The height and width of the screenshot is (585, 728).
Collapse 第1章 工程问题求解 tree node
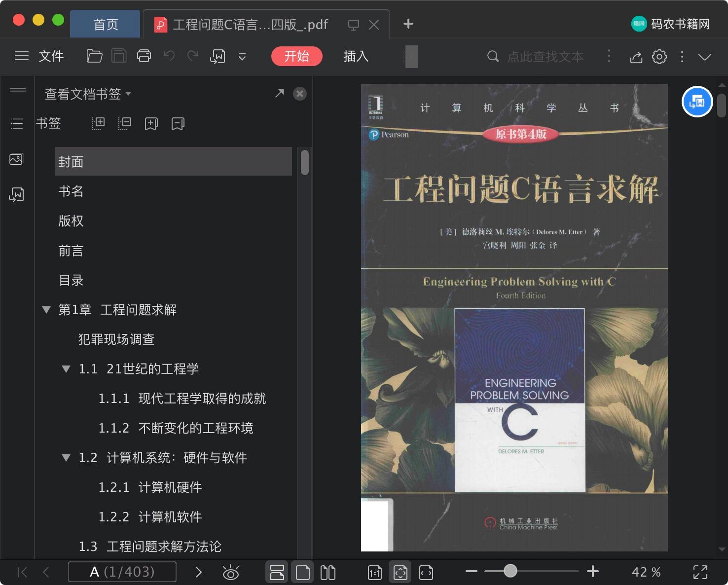pyautogui.click(x=46, y=310)
